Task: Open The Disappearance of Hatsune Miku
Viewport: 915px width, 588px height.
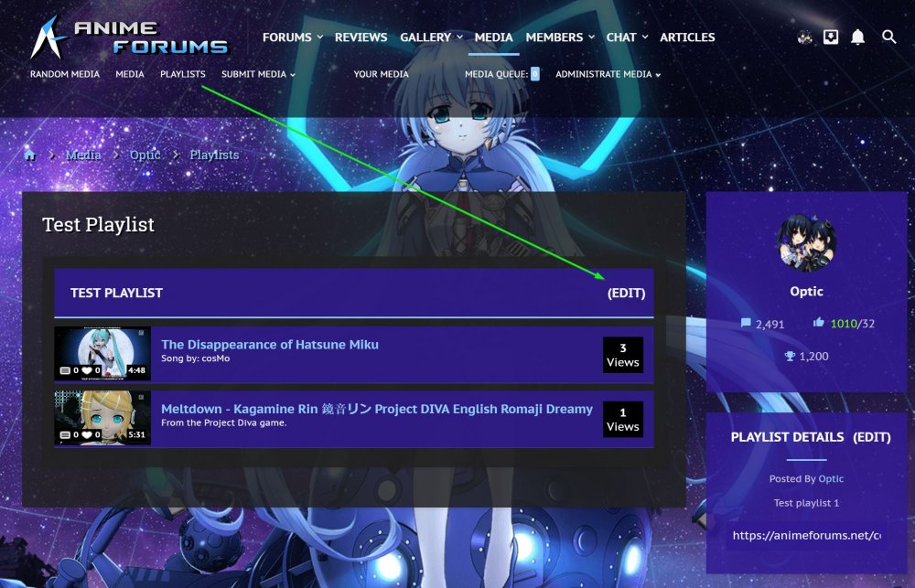Action: click(270, 344)
